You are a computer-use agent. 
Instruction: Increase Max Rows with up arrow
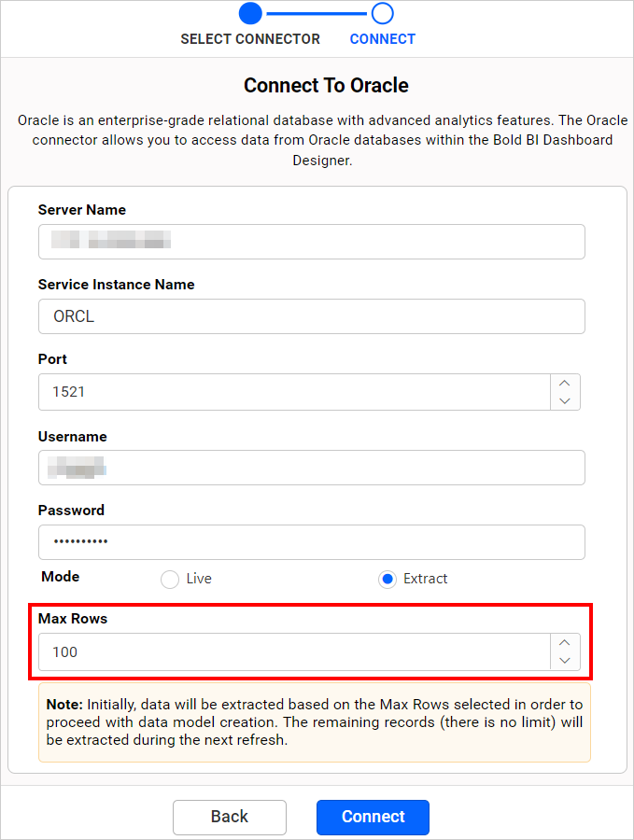[x=564, y=643]
